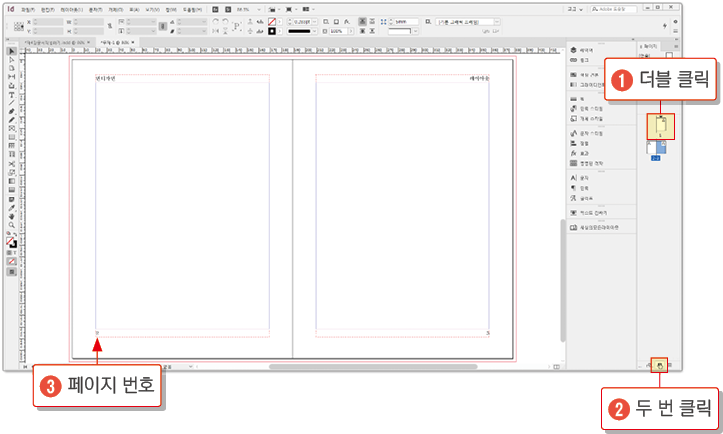Select the Rectangle Frame tool
The width and height of the screenshot is (723, 434).
pyautogui.click(x=12, y=129)
